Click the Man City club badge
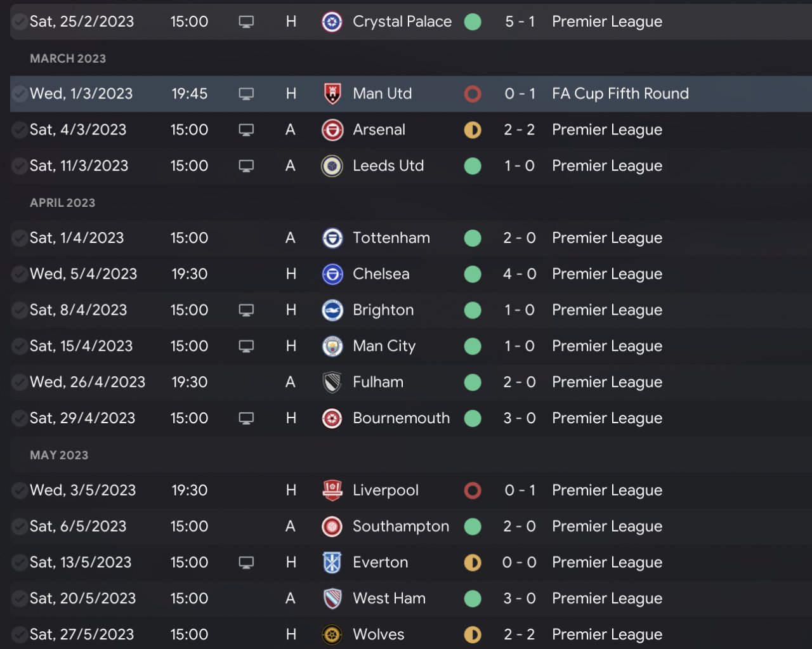Image resolution: width=812 pixels, height=649 pixels. point(332,346)
